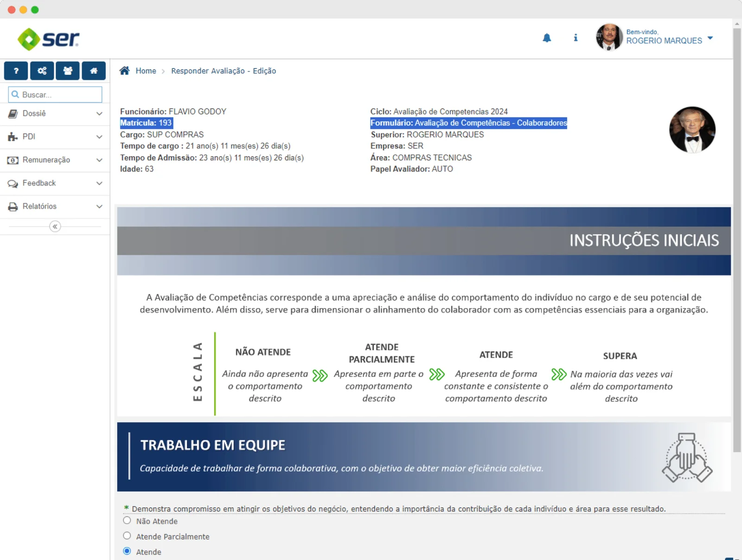
Task: Open the notifications bell
Action: pos(547,38)
